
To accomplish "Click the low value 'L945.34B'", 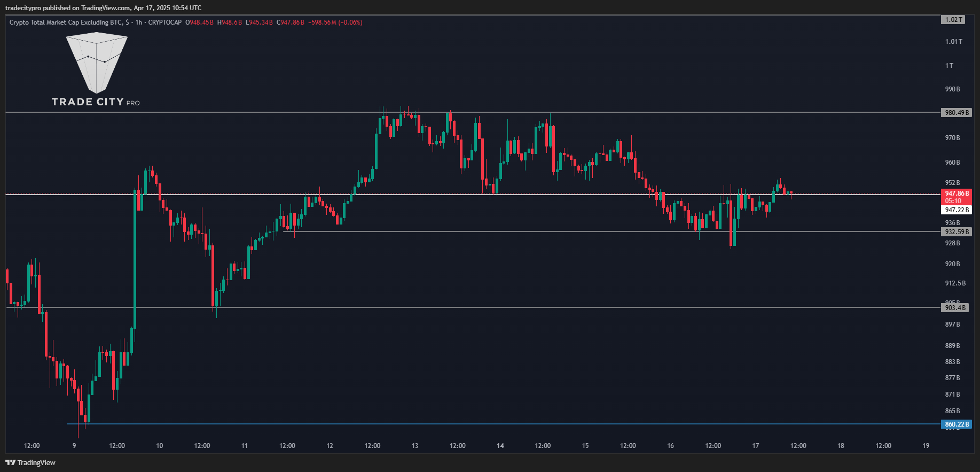I will (259, 22).
